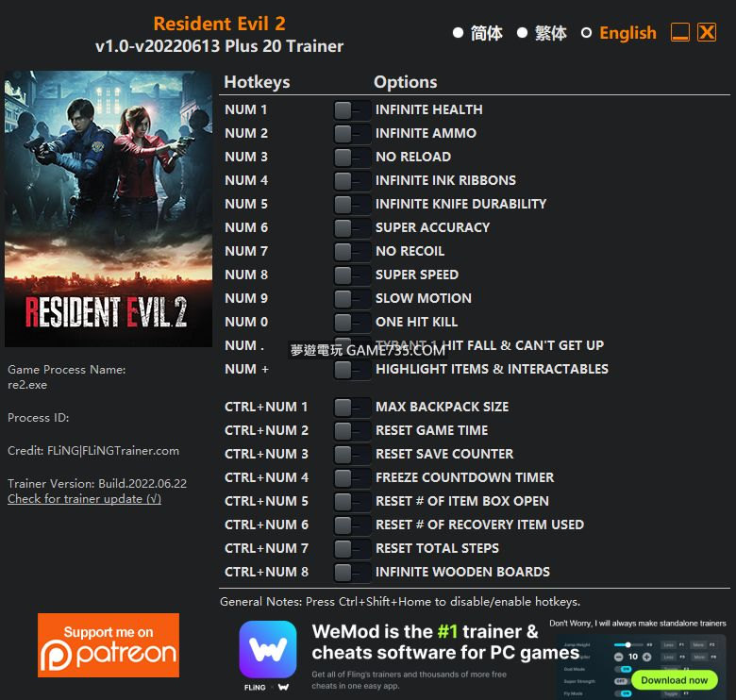Click the WeMod app logo icon
This screenshot has height=700, width=736.
click(x=268, y=649)
